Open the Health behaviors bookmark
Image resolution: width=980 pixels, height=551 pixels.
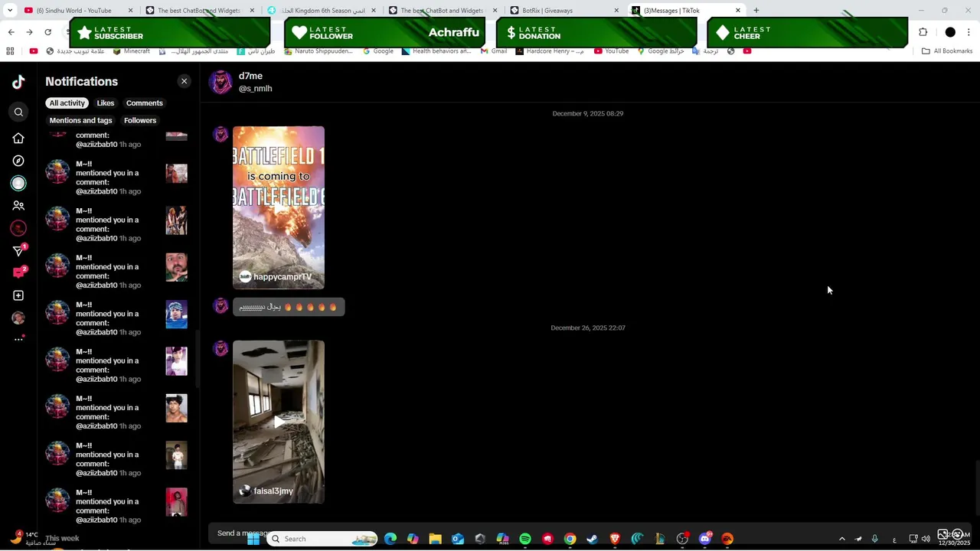[x=436, y=51]
